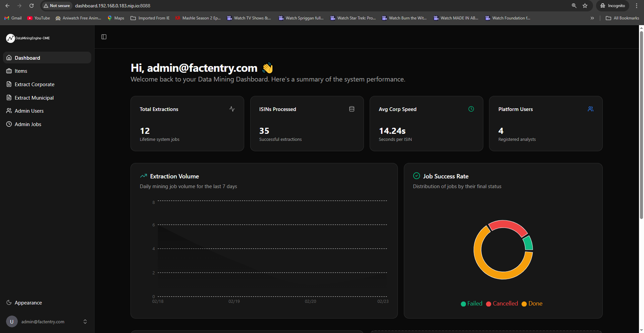Click the 02/23 chart date label

pyautogui.click(x=383, y=301)
